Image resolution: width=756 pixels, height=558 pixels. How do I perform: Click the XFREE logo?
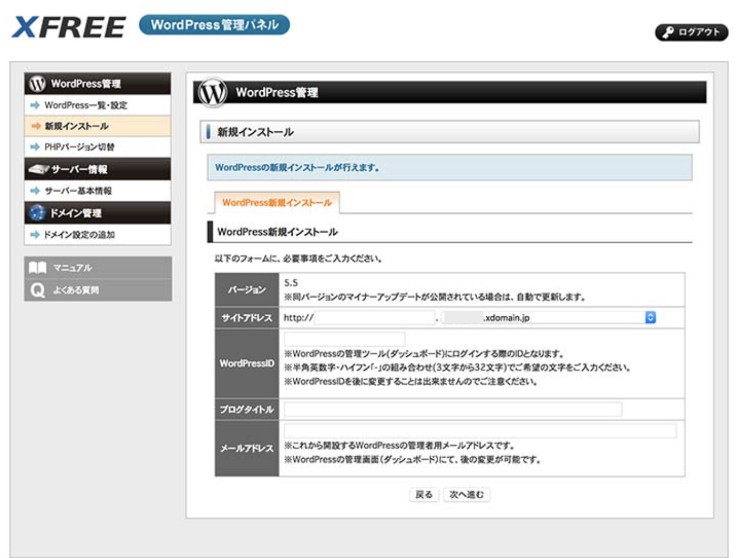click(x=69, y=27)
